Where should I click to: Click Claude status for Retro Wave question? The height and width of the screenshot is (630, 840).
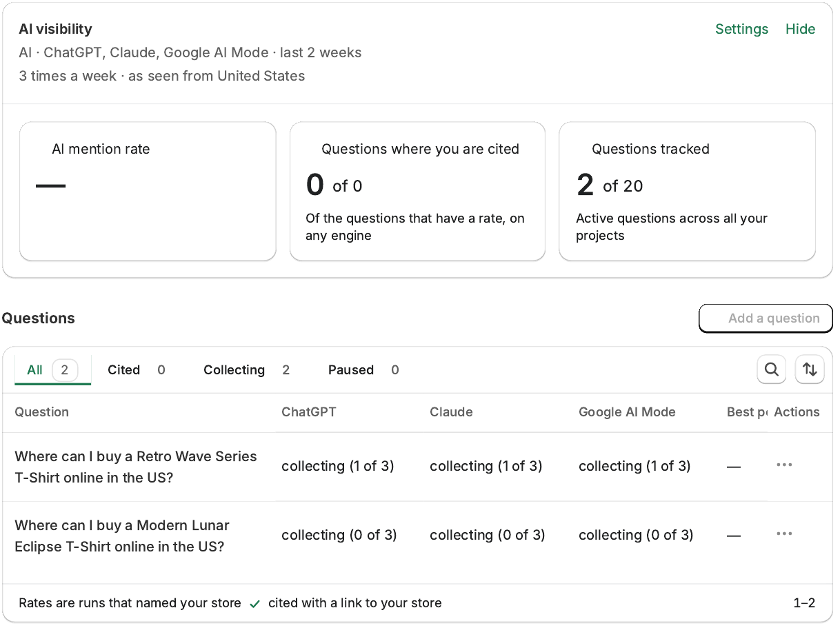486,466
